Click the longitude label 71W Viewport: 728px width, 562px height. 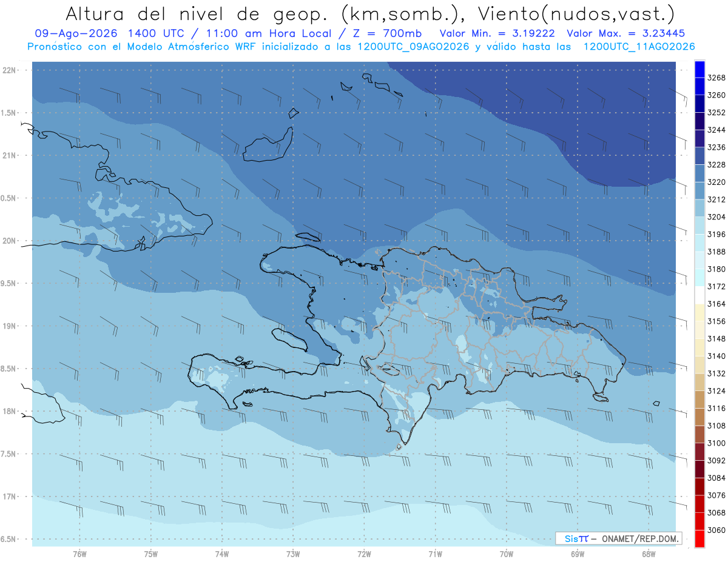pos(435,554)
